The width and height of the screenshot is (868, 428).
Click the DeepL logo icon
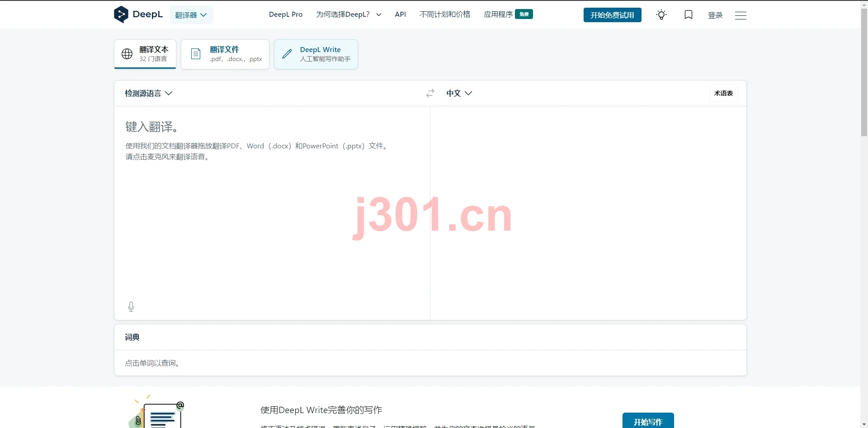coord(121,14)
